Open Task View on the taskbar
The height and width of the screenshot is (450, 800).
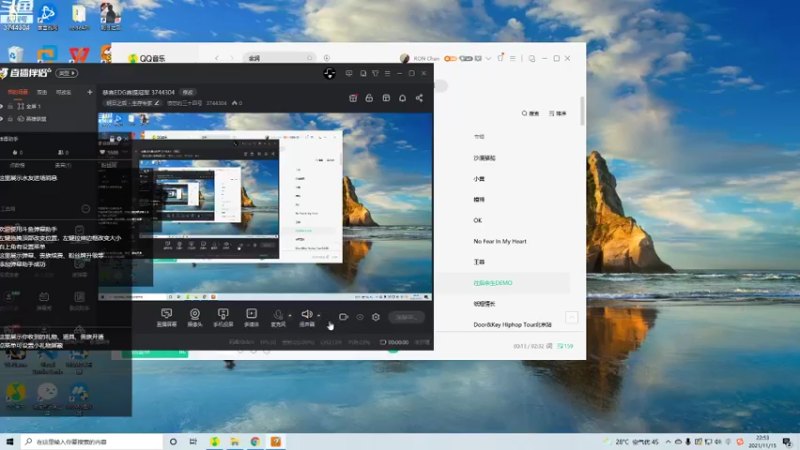coord(193,442)
